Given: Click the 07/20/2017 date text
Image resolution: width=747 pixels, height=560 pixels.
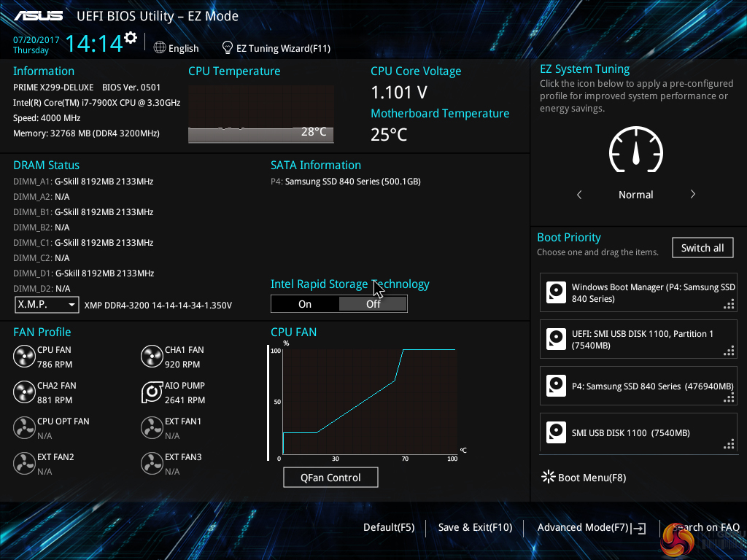Looking at the screenshot, I should click(36, 40).
